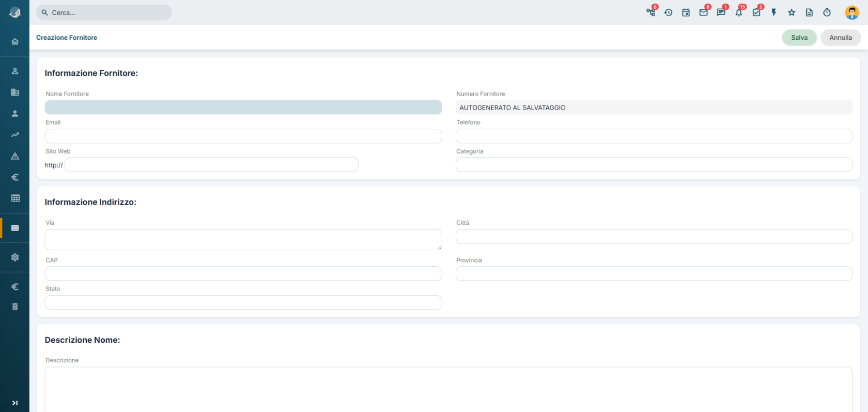Open the trash bin icon in sidebar
The height and width of the screenshot is (412, 868).
click(15, 307)
